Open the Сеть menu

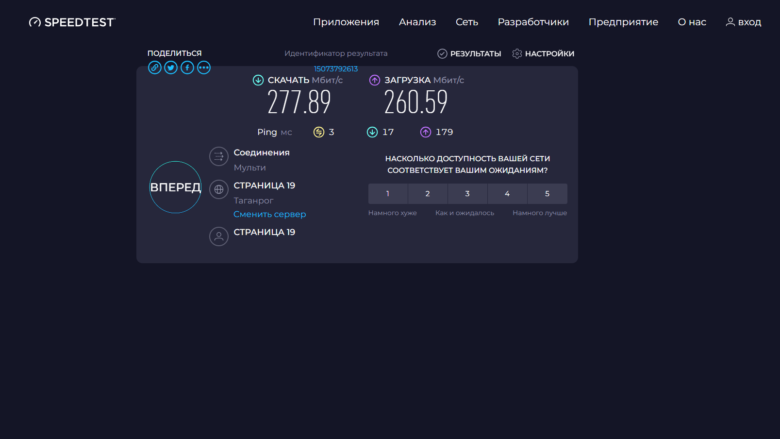pos(467,22)
